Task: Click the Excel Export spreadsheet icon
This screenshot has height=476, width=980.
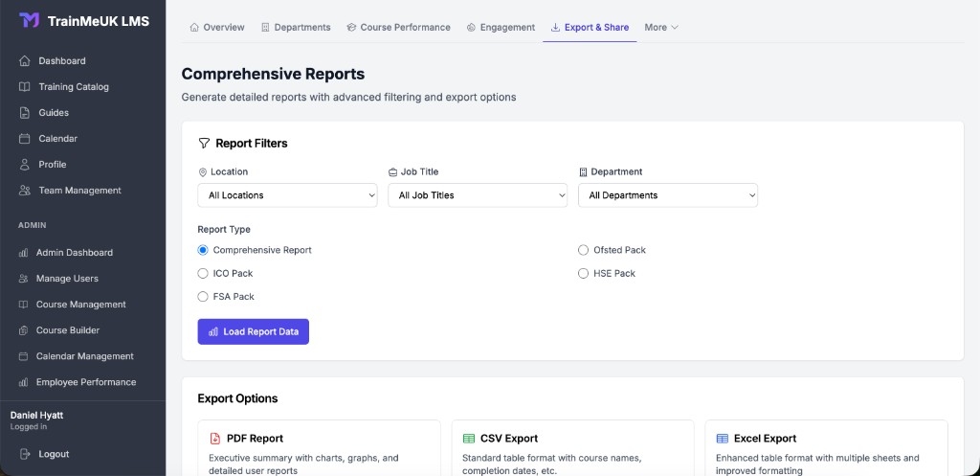Action: (723, 439)
